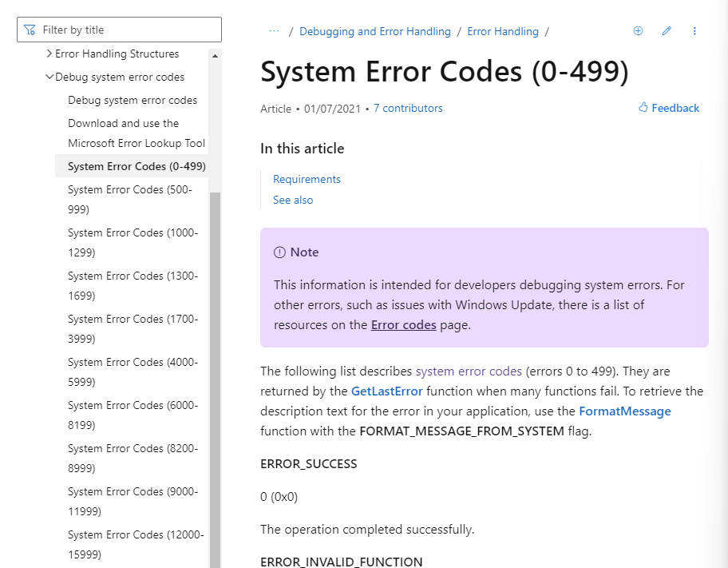The image size is (728, 568).
Task: Click the sidebar scroll up arrow
Action: point(215,55)
